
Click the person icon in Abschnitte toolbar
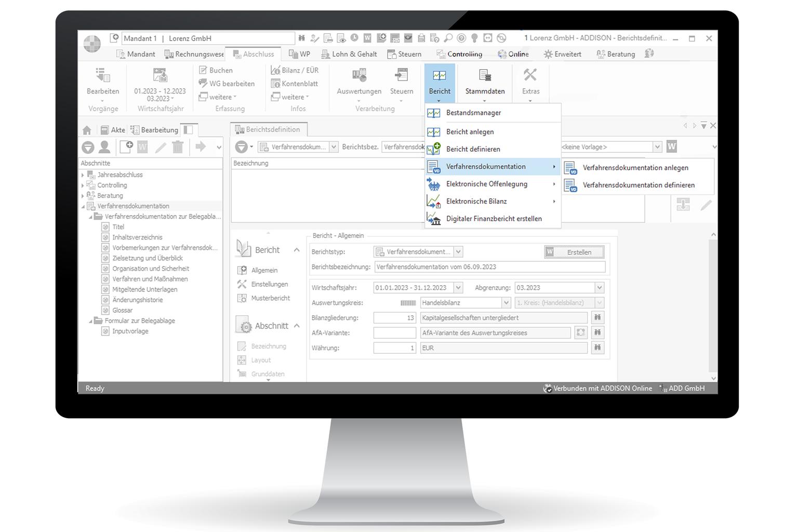pos(104,147)
